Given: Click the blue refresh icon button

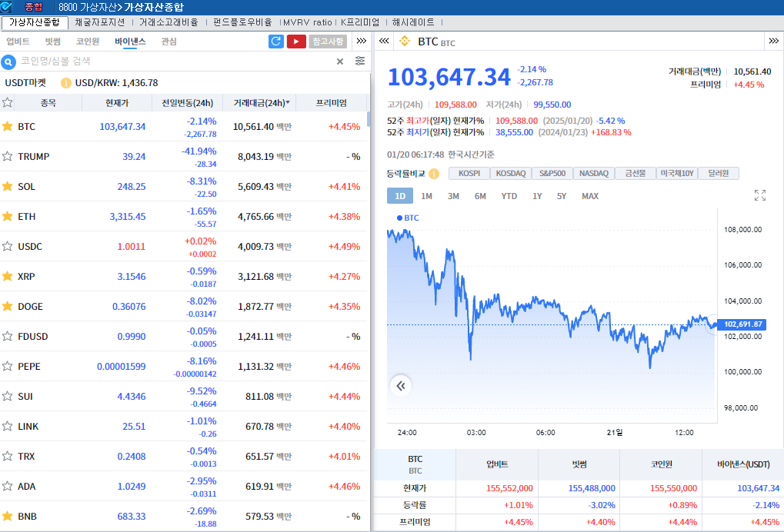Looking at the screenshot, I should (x=276, y=42).
